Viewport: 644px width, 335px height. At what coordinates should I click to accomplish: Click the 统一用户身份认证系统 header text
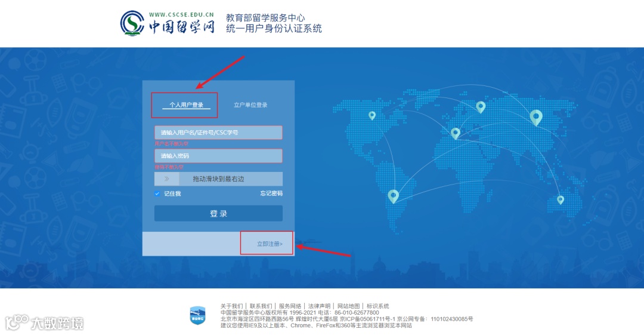(x=274, y=29)
